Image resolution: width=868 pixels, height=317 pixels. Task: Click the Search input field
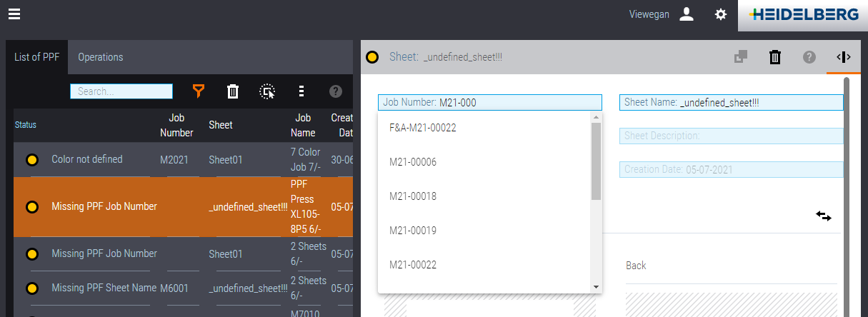pos(121,91)
